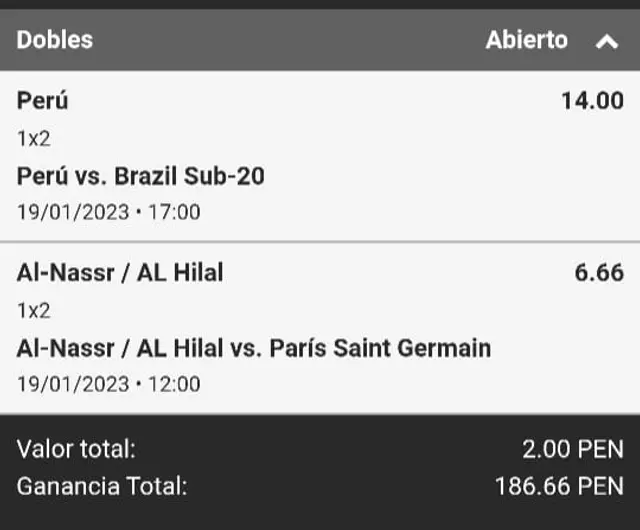Select the Al-Nassr / AL Hilal selection
This screenshot has width=640, height=530.
tap(120, 272)
